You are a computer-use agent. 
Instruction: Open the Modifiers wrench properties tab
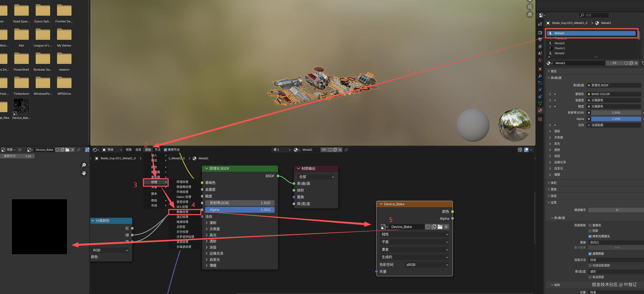[x=540, y=76]
